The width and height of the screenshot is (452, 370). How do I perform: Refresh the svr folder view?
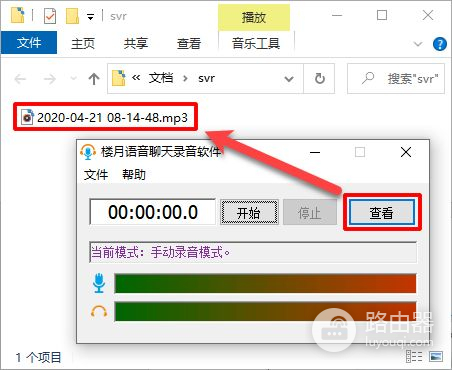tap(320, 79)
